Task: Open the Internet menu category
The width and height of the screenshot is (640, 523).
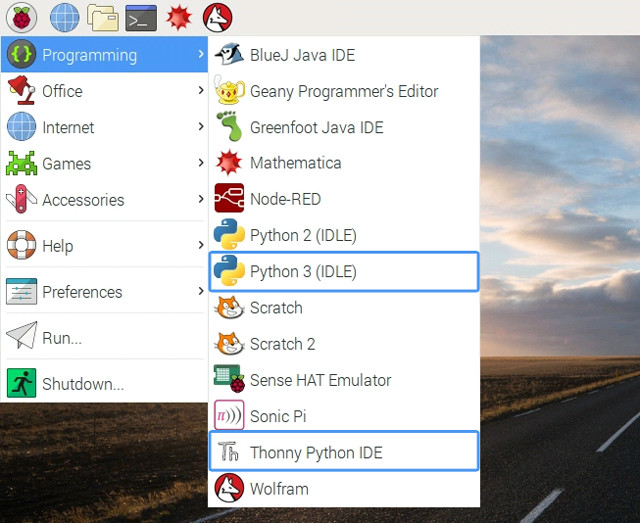Action: pyautogui.click(x=104, y=127)
